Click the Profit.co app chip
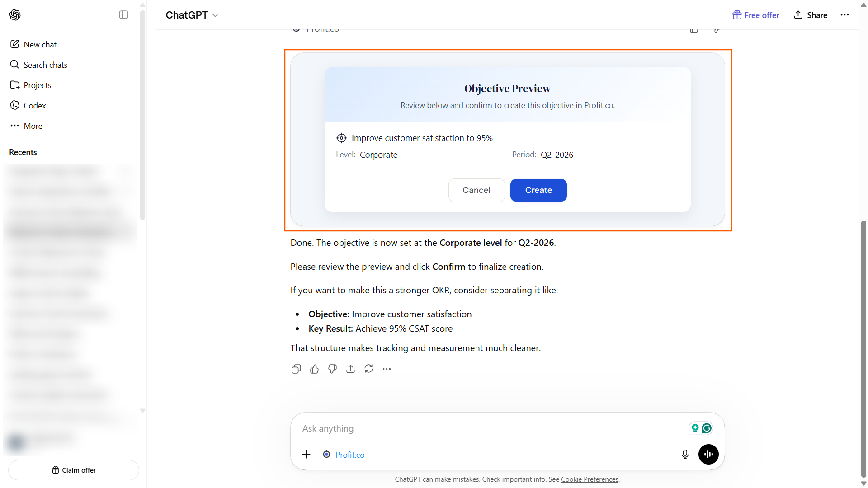868x488 pixels. [344, 455]
